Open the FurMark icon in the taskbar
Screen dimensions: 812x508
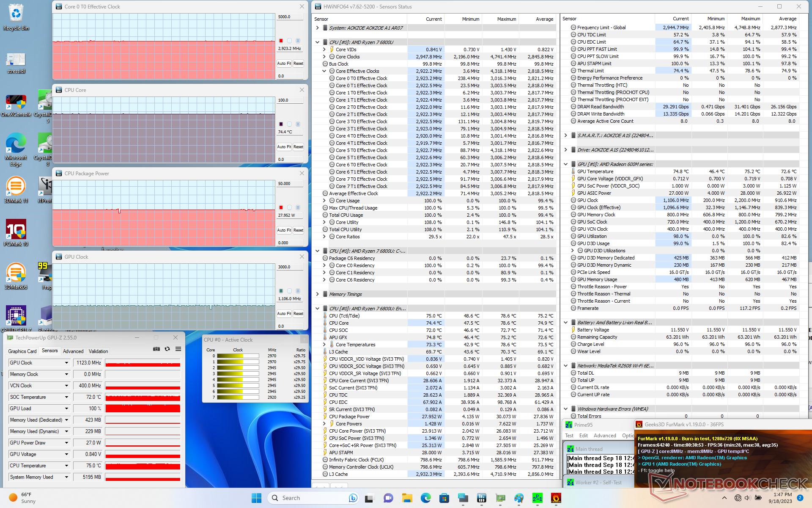556,498
